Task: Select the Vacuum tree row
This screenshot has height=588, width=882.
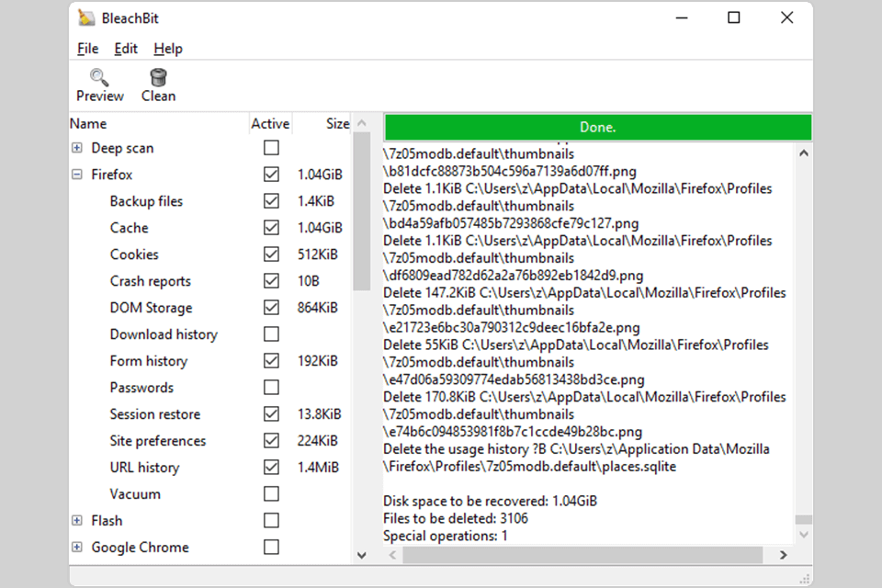Action: 211,494
